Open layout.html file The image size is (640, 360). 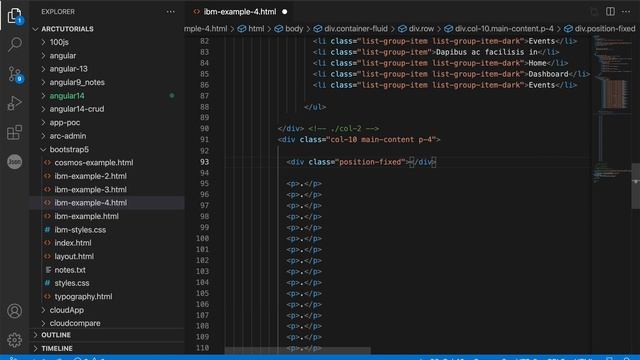coord(74,256)
